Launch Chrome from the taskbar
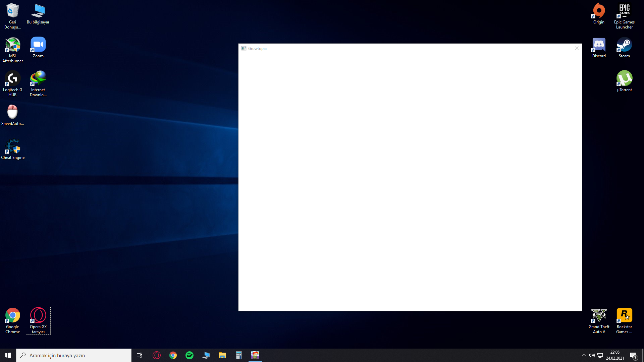 coord(173,355)
